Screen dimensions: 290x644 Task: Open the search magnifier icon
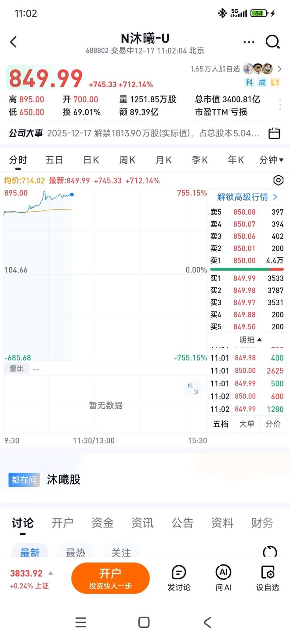click(x=273, y=42)
